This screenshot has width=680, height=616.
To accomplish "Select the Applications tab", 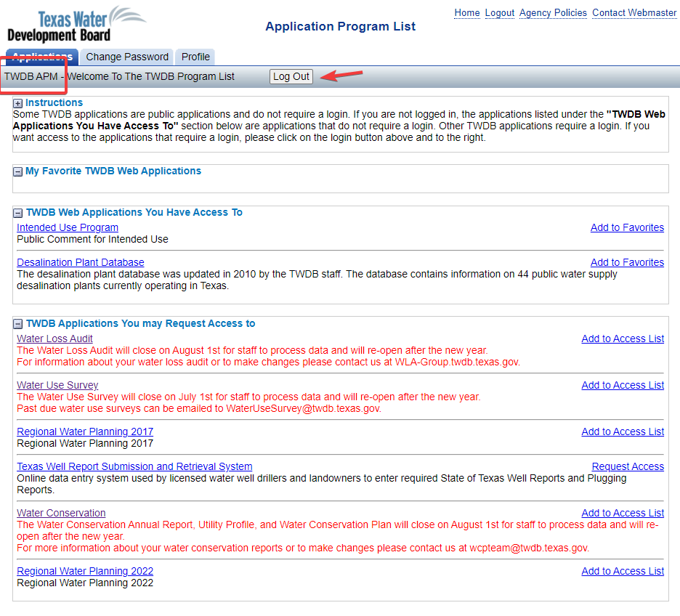I will point(42,57).
